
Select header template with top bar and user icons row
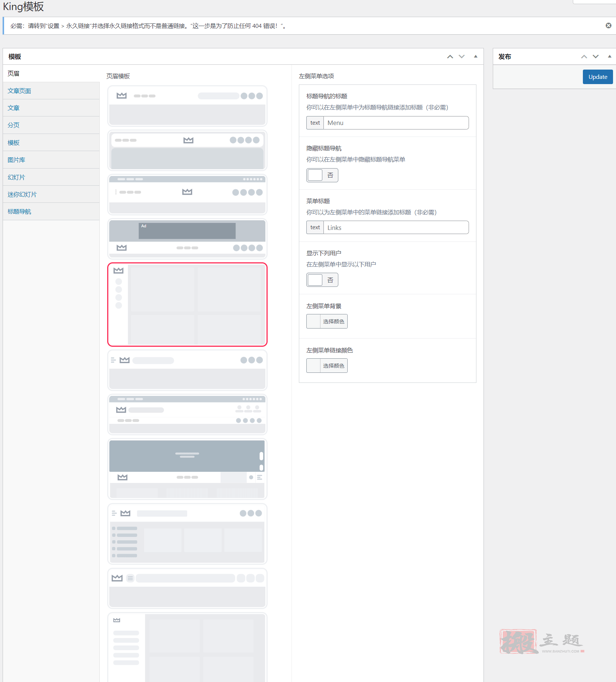click(x=187, y=414)
